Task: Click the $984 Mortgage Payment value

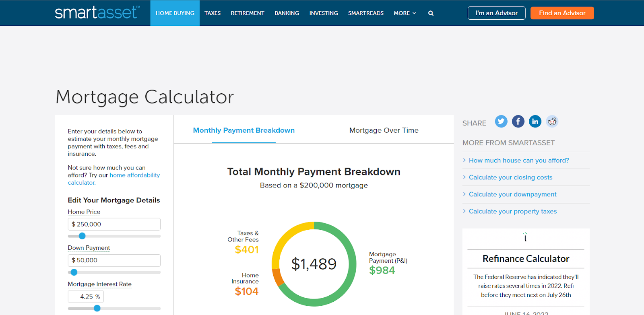Action: (x=382, y=270)
